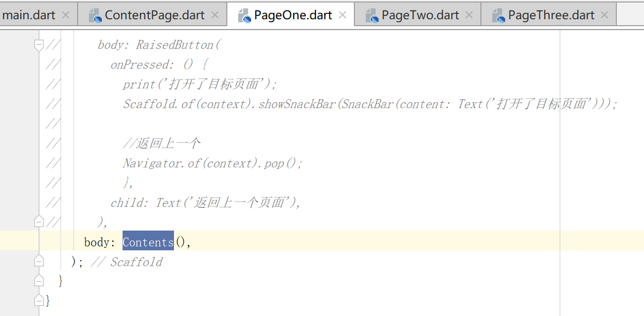Click the Dart file icon on PageOne.dart tab
644x316 pixels.
point(244,16)
